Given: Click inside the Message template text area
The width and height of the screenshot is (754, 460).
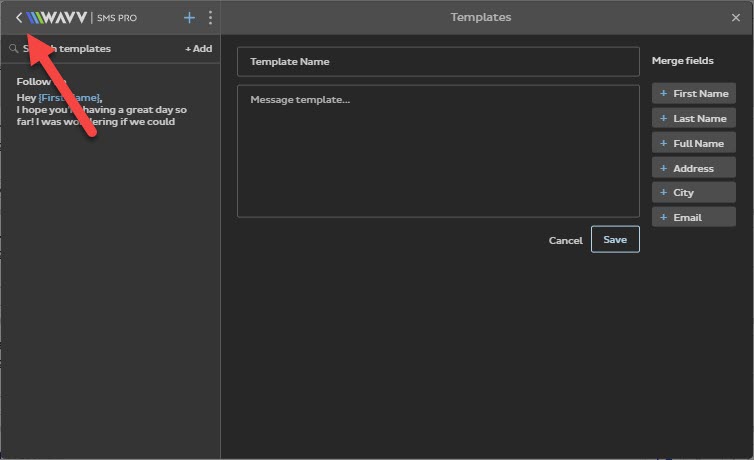Looking at the screenshot, I should coord(437,151).
